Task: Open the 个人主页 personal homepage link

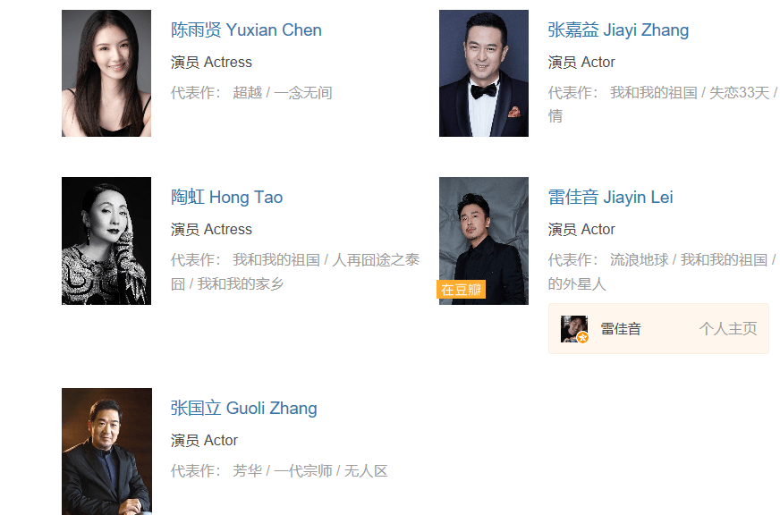Action: pyautogui.click(x=728, y=329)
